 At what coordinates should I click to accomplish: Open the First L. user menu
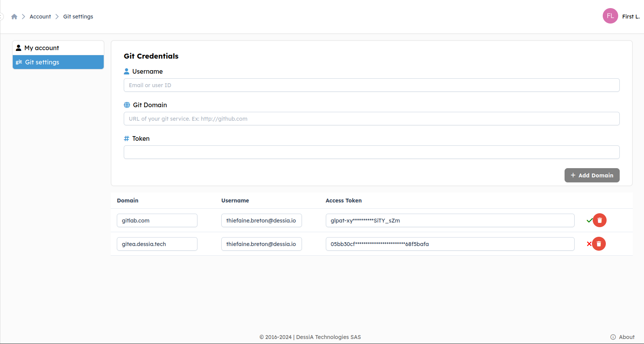(631, 17)
